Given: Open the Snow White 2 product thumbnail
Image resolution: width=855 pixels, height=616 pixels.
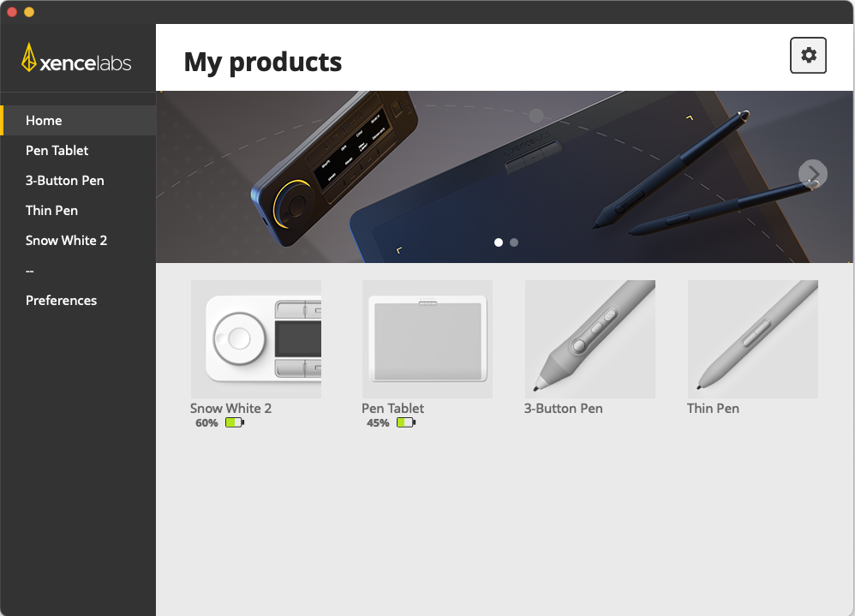Looking at the screenshot, I should [x=256, y=339].
